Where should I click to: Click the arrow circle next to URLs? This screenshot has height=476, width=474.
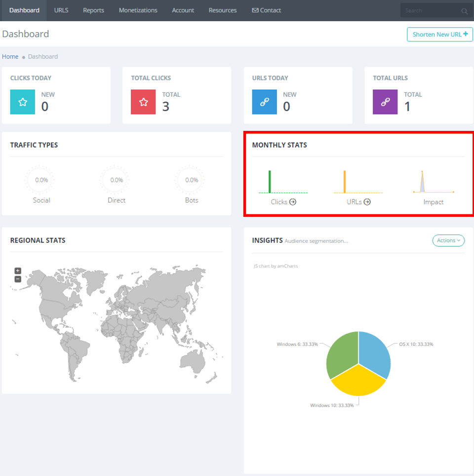(367, 202)
